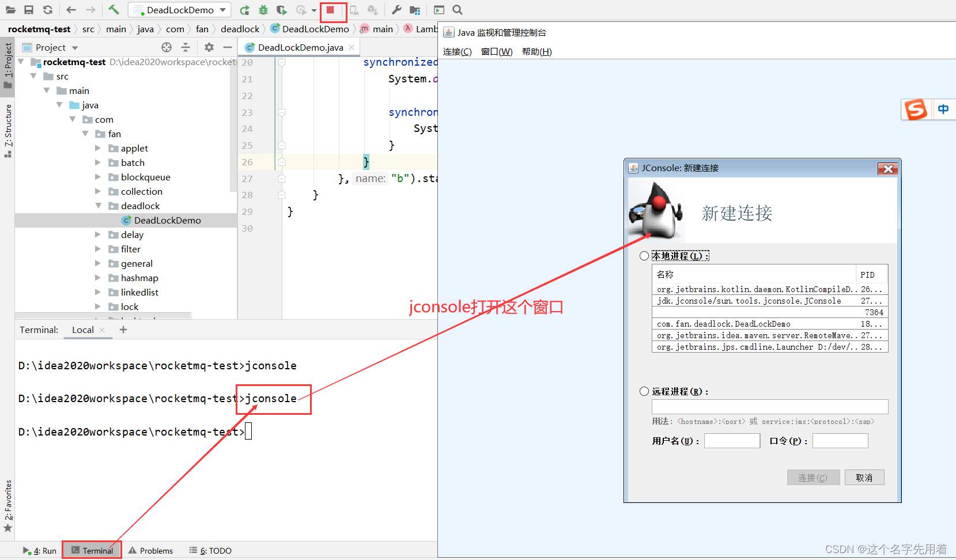The width and height of the screenshot is (956, 560).
Task: Click the remote process address field
Action: 770,407
